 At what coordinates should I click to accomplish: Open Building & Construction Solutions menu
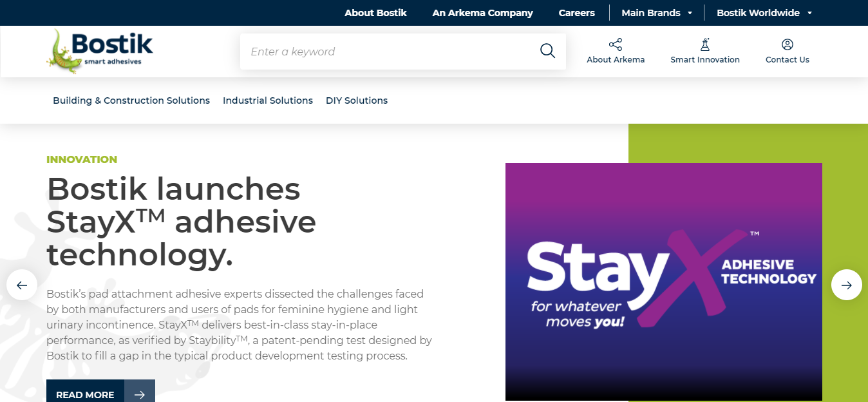[131, 100]
